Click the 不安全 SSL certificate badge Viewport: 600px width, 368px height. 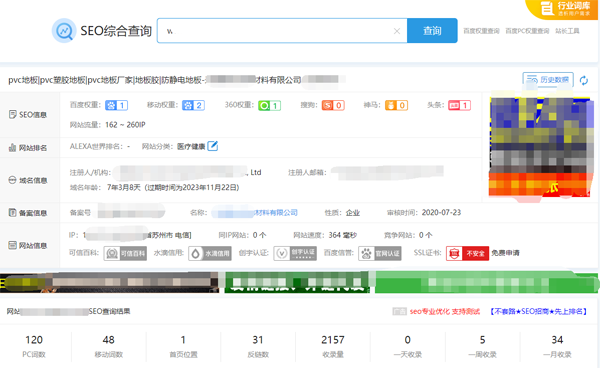[x=467, y=253]
